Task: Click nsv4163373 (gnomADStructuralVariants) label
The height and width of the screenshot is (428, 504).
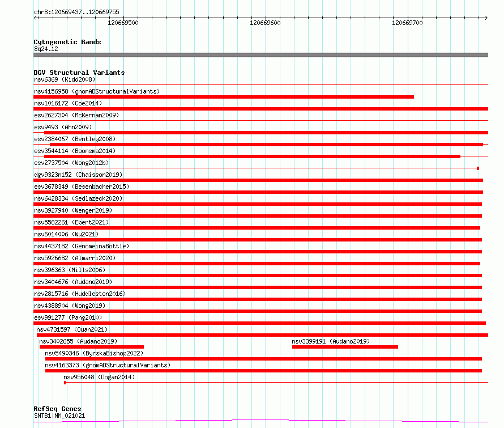Action: tap(108, 365)
